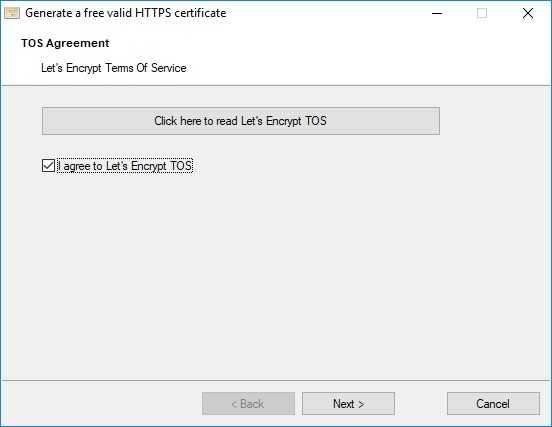552x427 pixels.
Task: Open the Let's Encrypt TOS reading button
Action: click(241, 121)
